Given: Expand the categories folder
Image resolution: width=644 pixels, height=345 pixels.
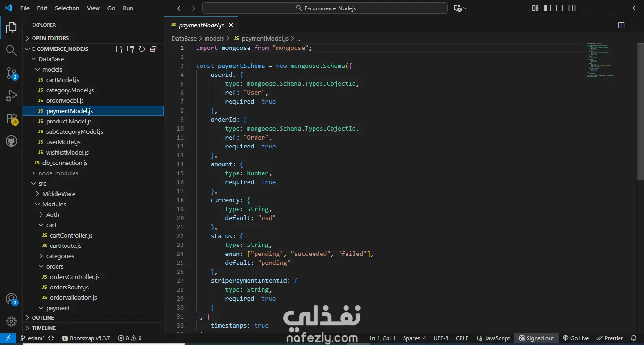Looking at the screenshot, I should (93, 256).
